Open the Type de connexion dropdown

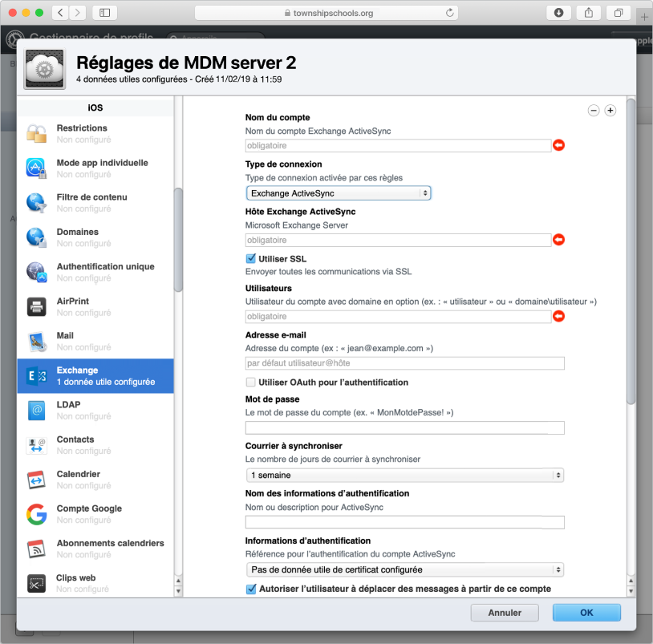[339, 193]
